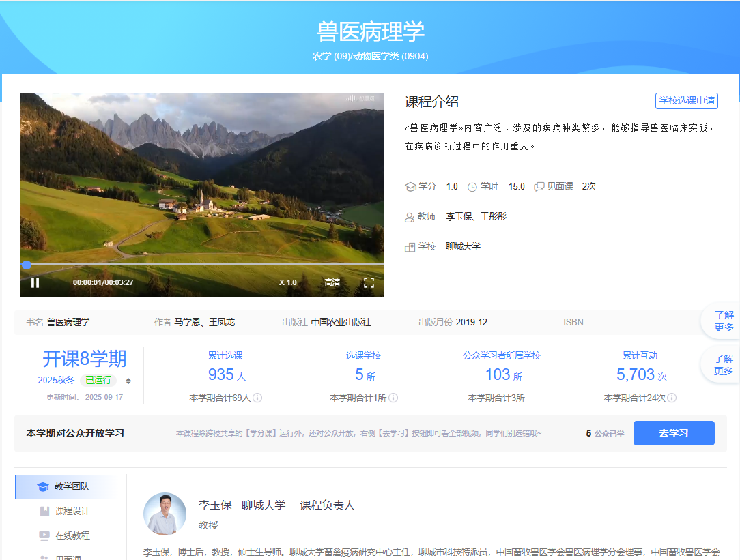The width and height of the screenshot is (740, 560).
Task: Select 在线教程 in the sidebar
Action: [x=72, y=535]
